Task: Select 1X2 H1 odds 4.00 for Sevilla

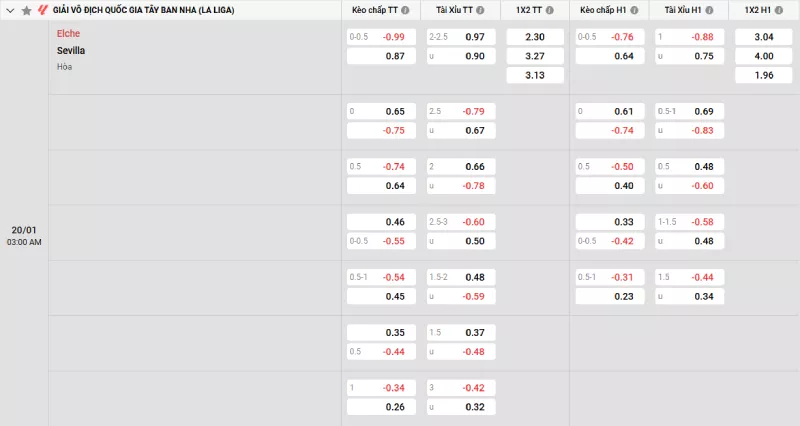Action: pyautogui.click(x=763, y=56)
